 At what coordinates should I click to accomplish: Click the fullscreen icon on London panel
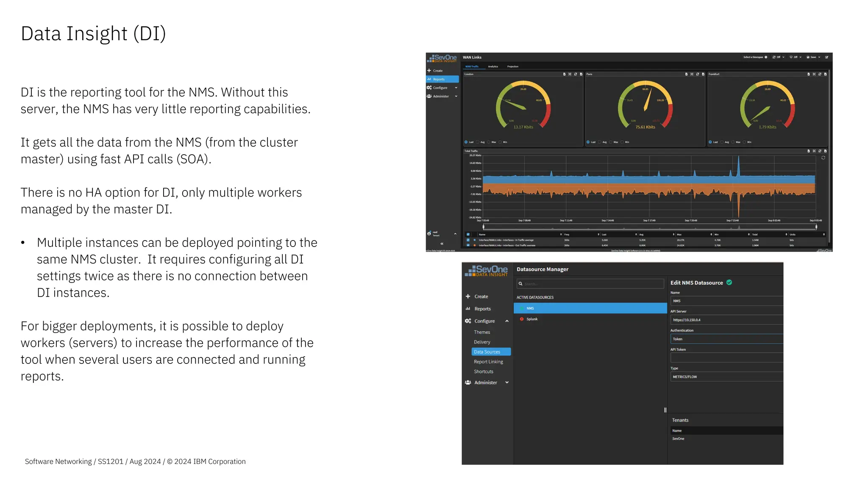click(570, 74)
